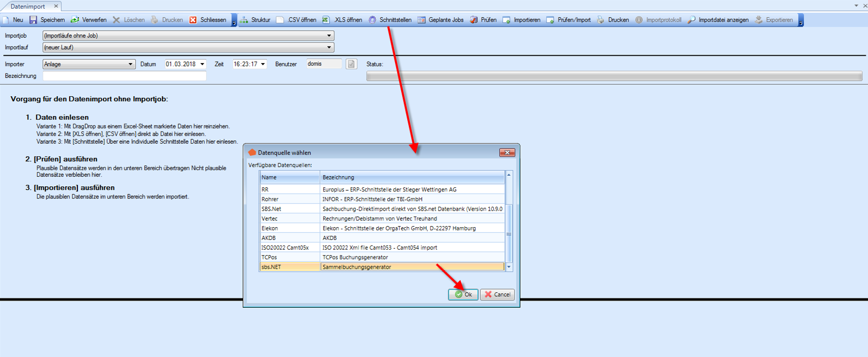Viewport: 868px width, 357px height.
Task: Expand the Importjob dropdown
Action: pos(329,36)
